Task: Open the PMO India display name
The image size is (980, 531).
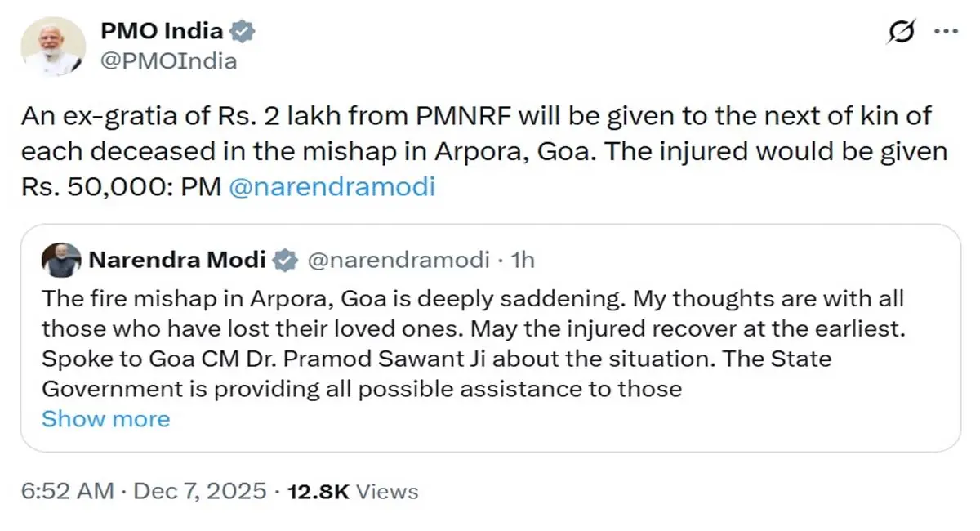Action: point(161,31)
